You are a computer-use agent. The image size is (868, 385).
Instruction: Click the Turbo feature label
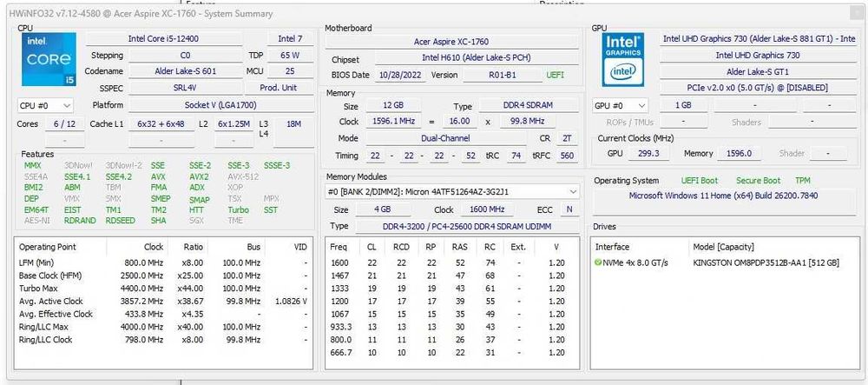click(238, 210)
